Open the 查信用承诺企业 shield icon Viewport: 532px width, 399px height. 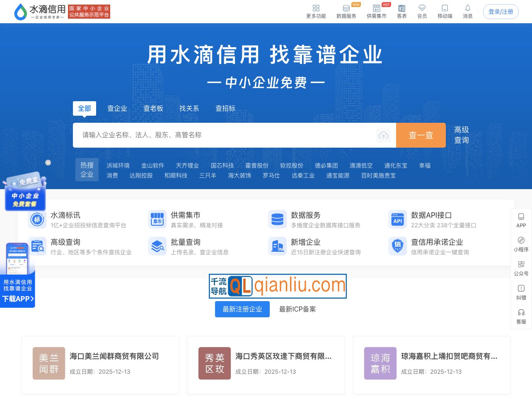click(x=397, y=246)
